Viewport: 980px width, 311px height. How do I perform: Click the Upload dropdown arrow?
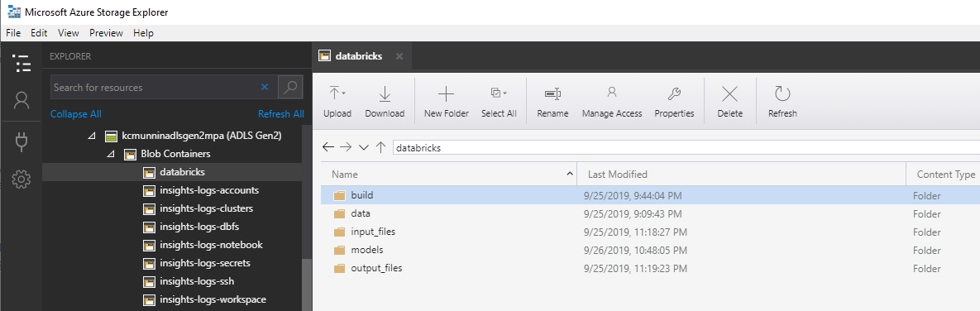[344, 93]
